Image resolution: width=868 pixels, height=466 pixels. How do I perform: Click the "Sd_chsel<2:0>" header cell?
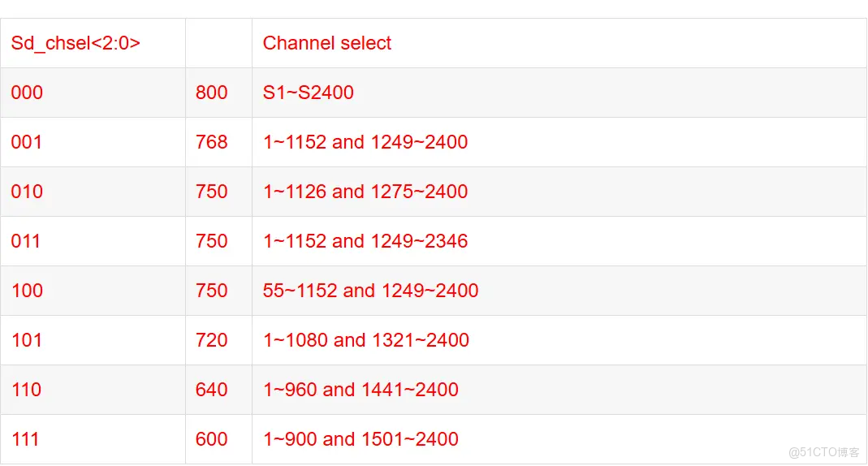pyautogui.click(x=76, y=43)
